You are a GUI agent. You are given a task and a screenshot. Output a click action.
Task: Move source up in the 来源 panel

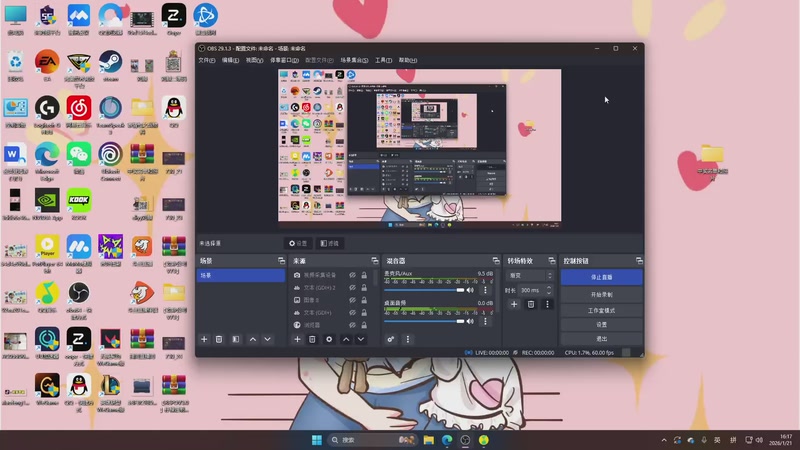[x=346, y=339]
